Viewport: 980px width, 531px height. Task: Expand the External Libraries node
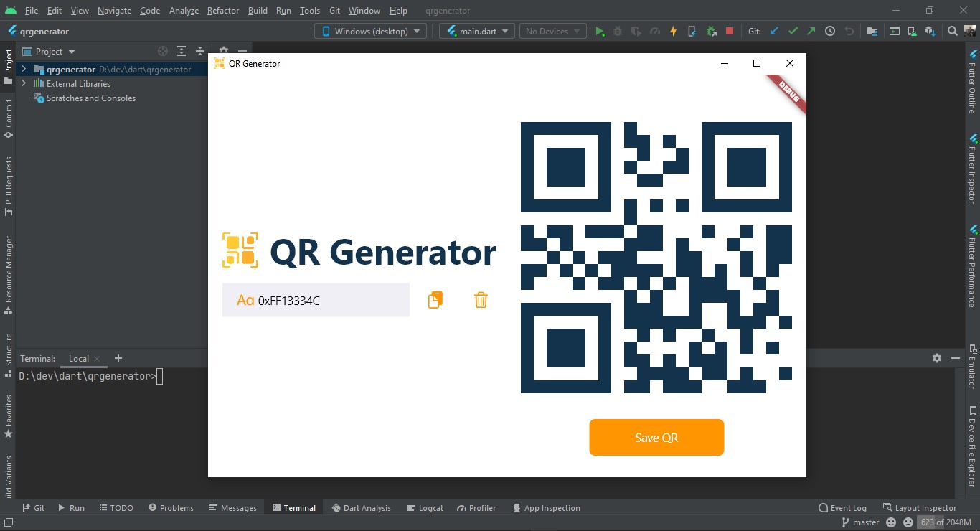pyautogui.click(x=24, y=84)
